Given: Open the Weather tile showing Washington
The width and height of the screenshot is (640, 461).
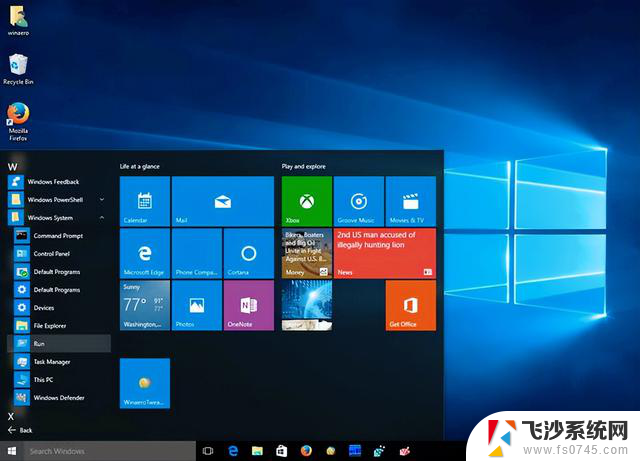Looking at the screenshot, I should point(145,305).
